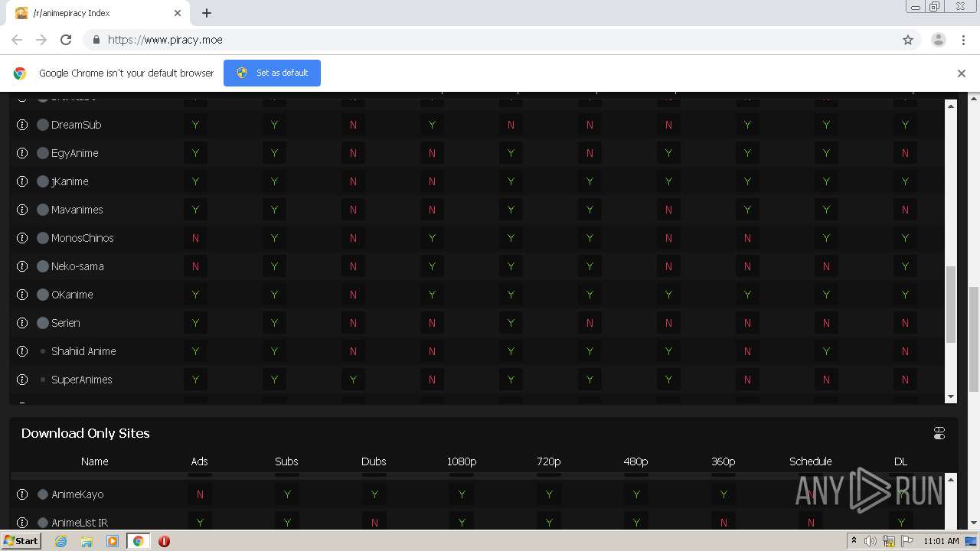The image size is (980, 551).
Task: Launch Internet Explorer from taskbar
Action: pyautogui.click(x=61, y=541)
